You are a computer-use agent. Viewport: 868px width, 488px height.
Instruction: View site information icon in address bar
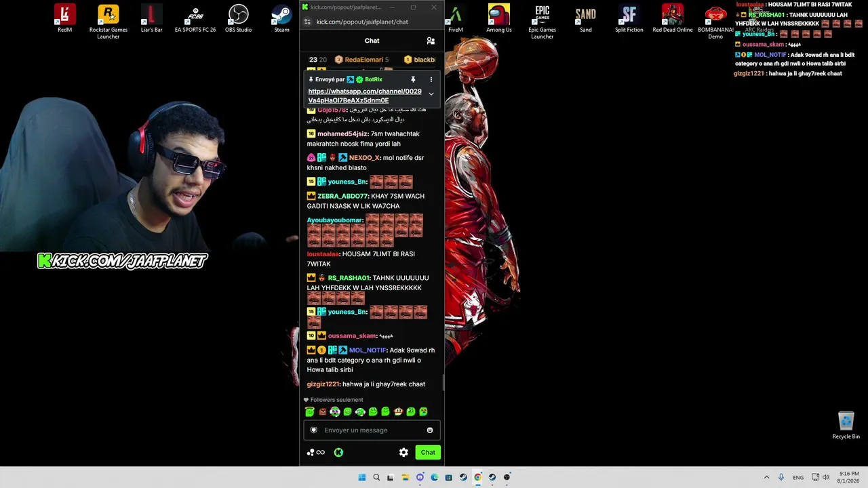coord(307,22)
